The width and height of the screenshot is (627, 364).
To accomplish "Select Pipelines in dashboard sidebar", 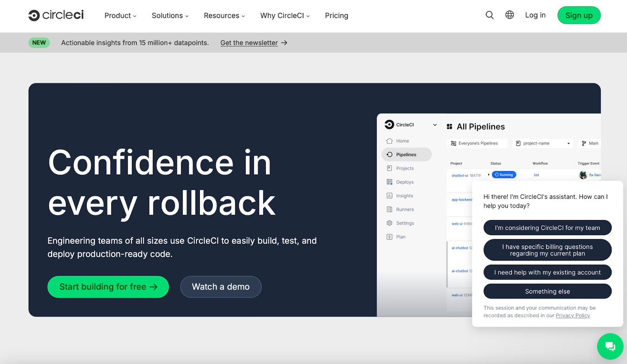I will (406, 155).
